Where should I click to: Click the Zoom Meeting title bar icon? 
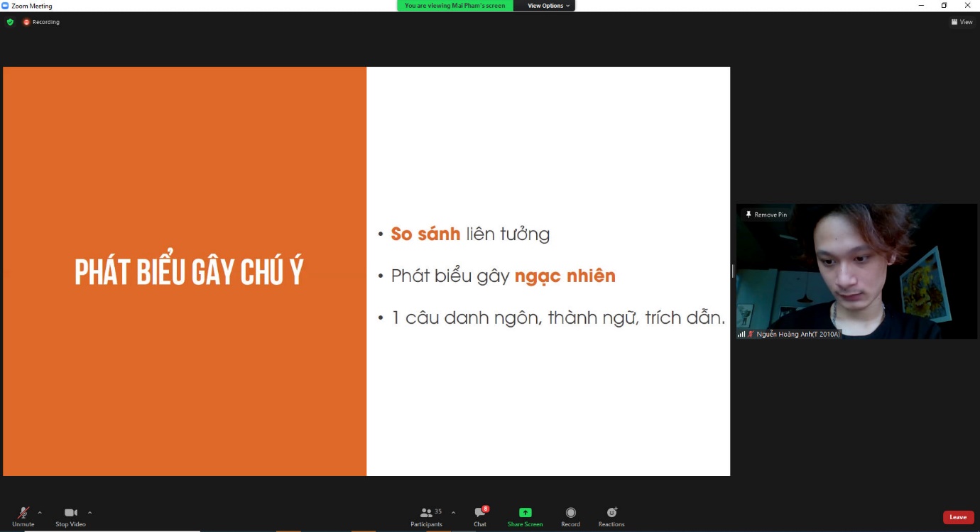tap(5, 6)
